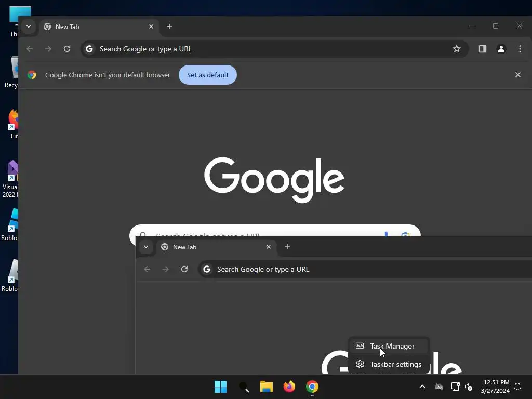Click Chrome icon on the taskbar
This screenshot has width=532, height=399.
tap(312, 387)
